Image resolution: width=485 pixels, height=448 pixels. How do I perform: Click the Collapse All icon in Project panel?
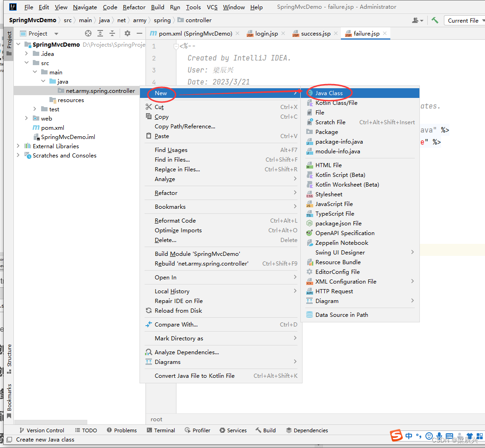112,33
